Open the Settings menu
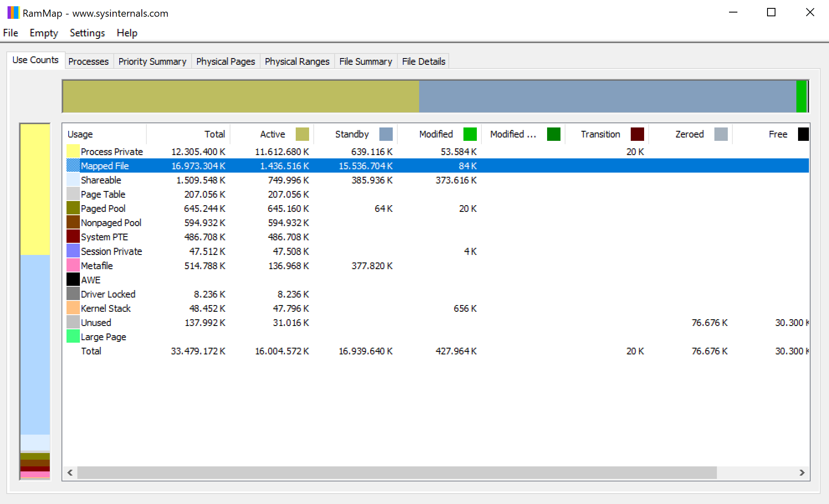This screenshot has height=504, width=829. click(87, 33)
